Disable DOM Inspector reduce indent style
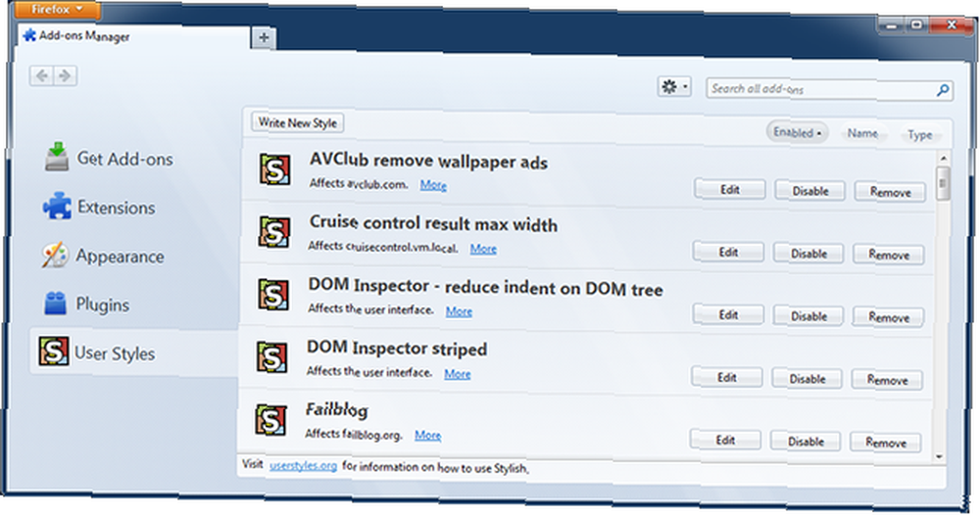This screenshot has width=980, height=515. (808, 316)
